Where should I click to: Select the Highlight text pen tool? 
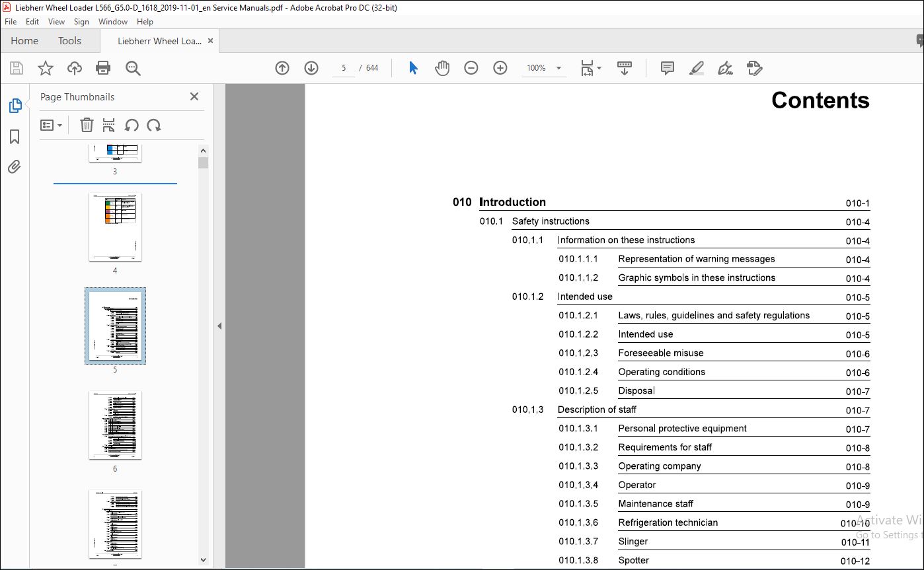click(x=696, y=68)
